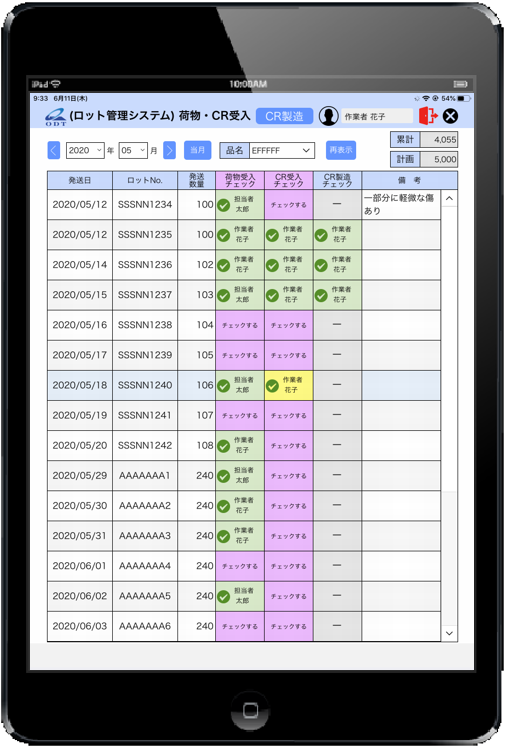506x748 pixels.
Task: Click the ODT logo icon
Action: point(56,117)
